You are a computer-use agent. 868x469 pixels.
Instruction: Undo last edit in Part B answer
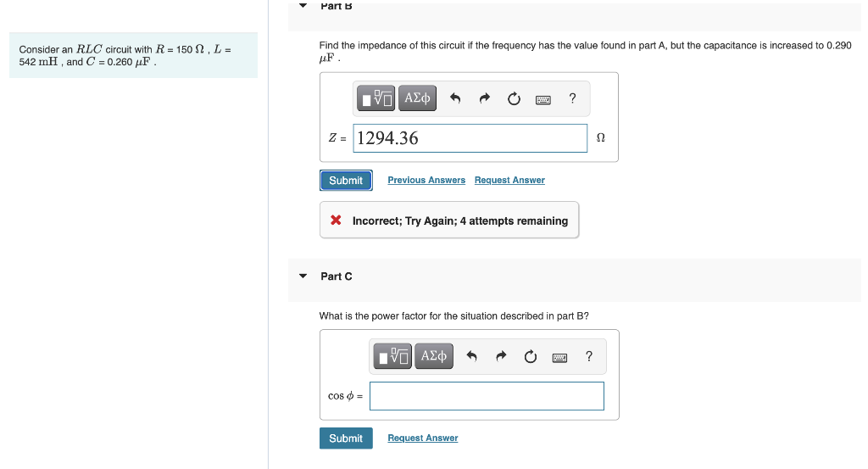coord(455,98)
